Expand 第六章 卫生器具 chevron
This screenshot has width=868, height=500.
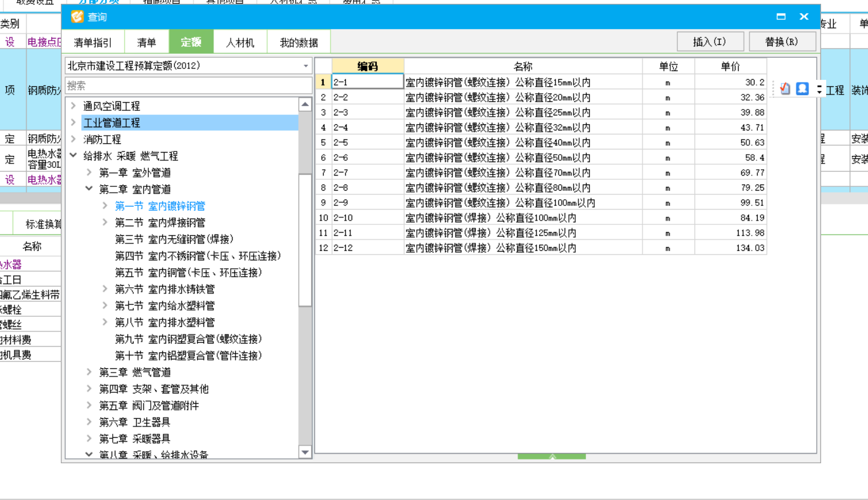[89, 422]
